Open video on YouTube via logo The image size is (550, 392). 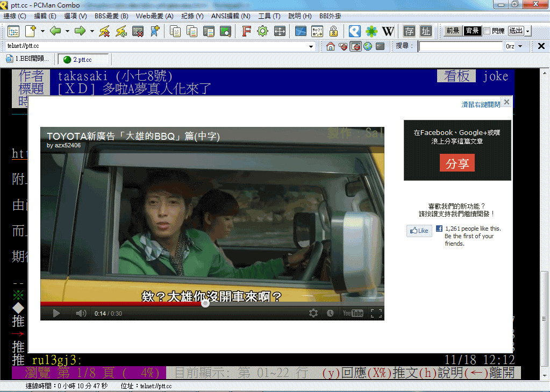[x=353, y=313]
